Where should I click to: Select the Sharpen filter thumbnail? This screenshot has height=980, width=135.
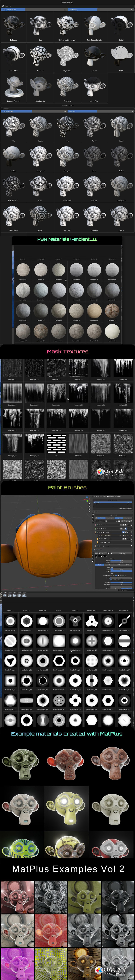click(67, 88)
